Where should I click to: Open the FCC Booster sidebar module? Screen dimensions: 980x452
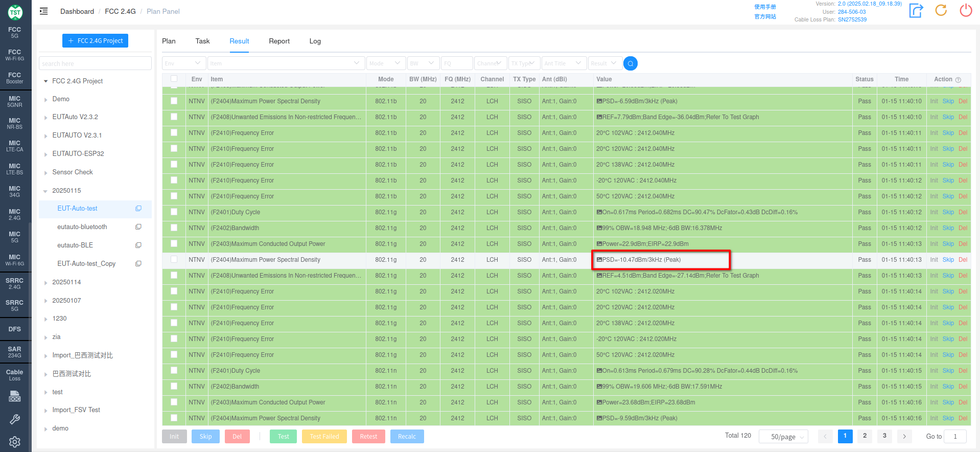click(14, 78)
